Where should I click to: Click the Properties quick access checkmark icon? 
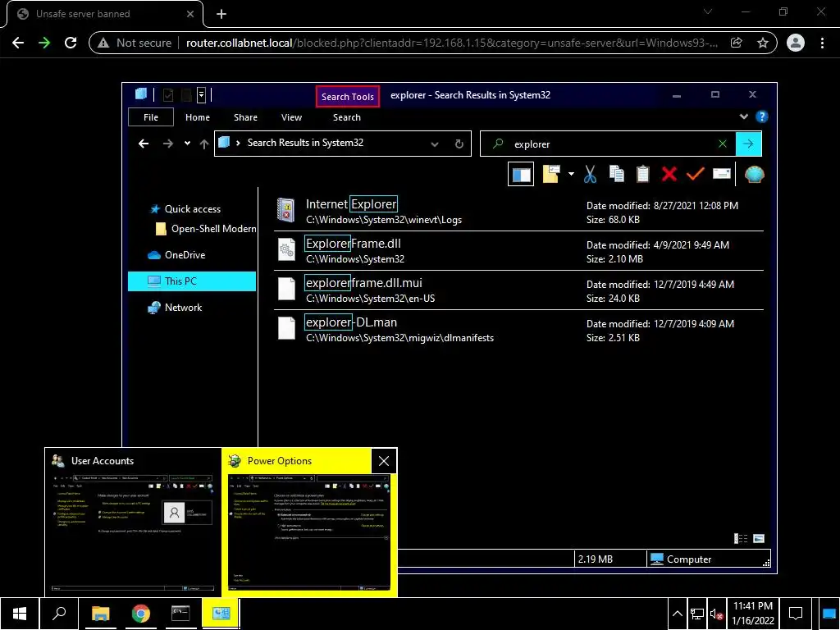pos(168,95)
